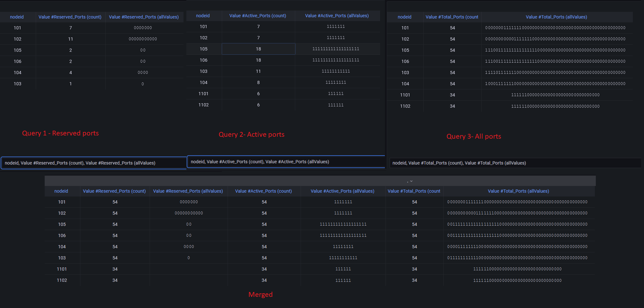644x308 pixels.
Task: Sort merged table by Total_Ports (allValues) header
Action: [519, 191]
